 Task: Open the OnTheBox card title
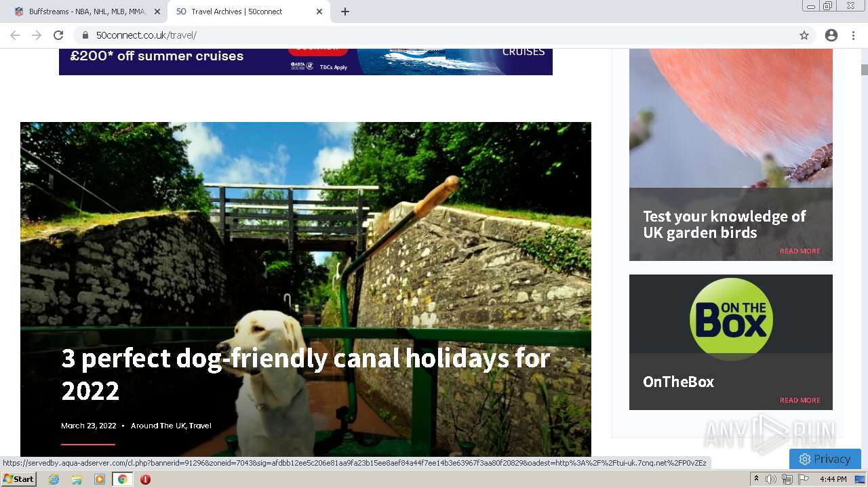(679, 382)
